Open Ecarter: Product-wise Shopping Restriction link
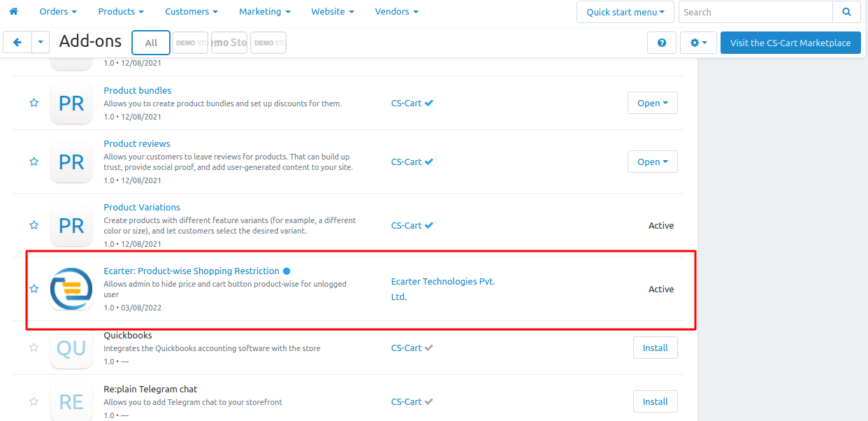Image resolution: width=868 pixels, height=421 pixels. [191, 271]
